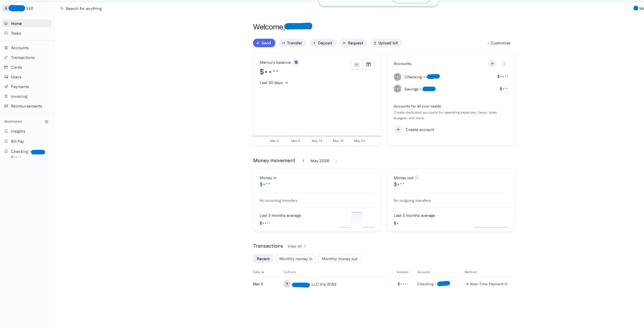Open the company switcher ending in LLC
This screenshot has width=644, height=328.
pos(19,8)
